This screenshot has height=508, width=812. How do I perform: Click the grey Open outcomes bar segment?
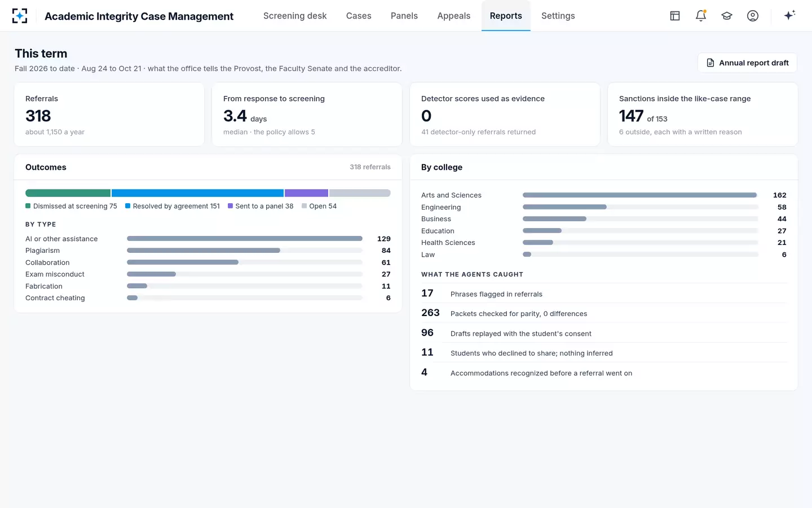(360, 193)
